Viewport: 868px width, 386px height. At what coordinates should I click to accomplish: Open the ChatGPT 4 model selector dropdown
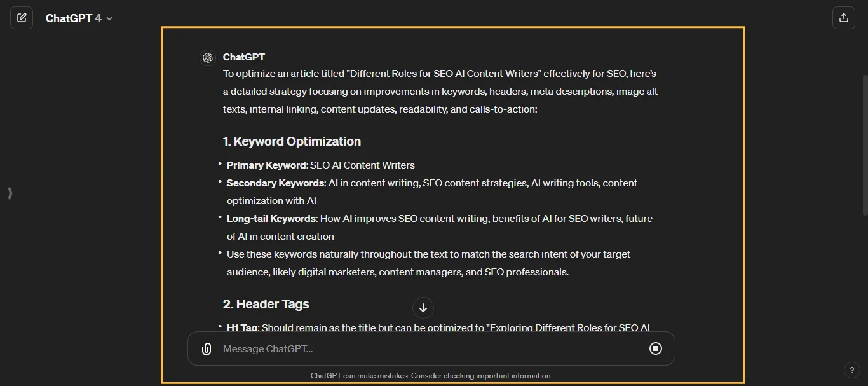(x=79, y=18)
